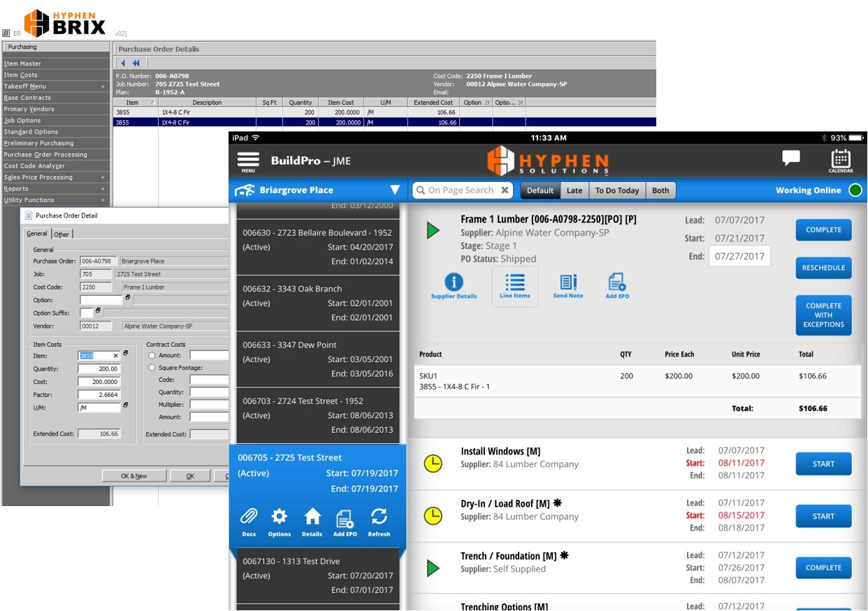The image size is (868, 611).
Task: Select the Amount radio button under Contract Costs
Action: coord(152,355)
